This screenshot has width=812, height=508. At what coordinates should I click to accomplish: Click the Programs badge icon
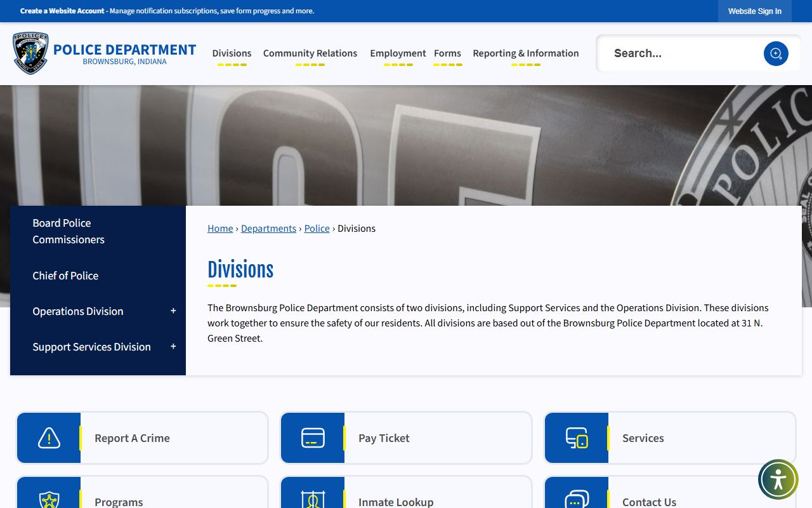[x=49, y=500]
